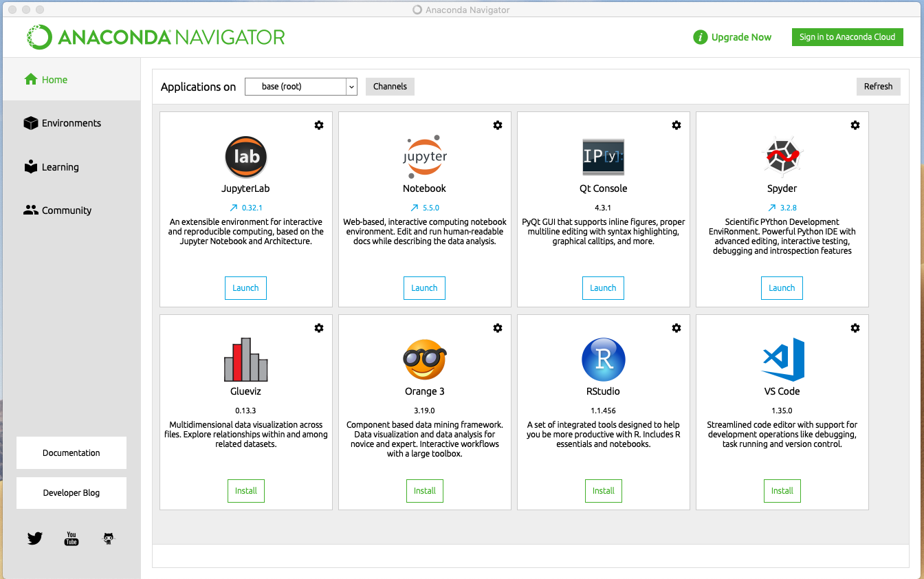Open settings gear on Qt Console tile
Screen dimensions: 924x579
(x=676, y=125)
